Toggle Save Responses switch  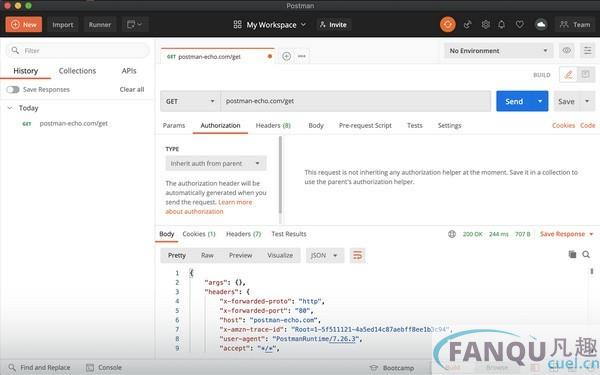pos(13,90)
